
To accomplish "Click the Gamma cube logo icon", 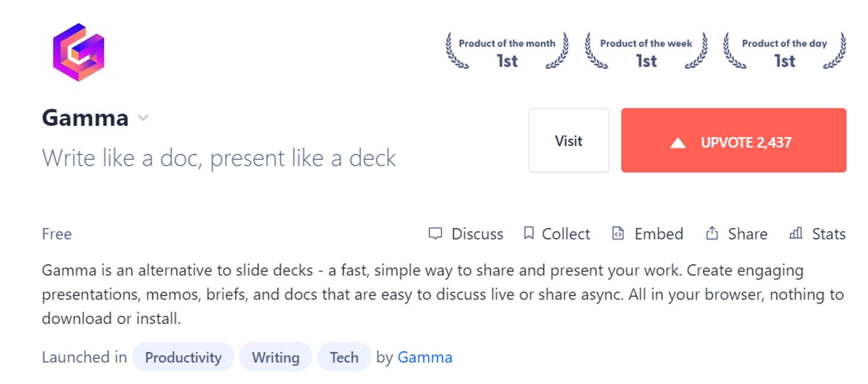I will pos(79,52).
